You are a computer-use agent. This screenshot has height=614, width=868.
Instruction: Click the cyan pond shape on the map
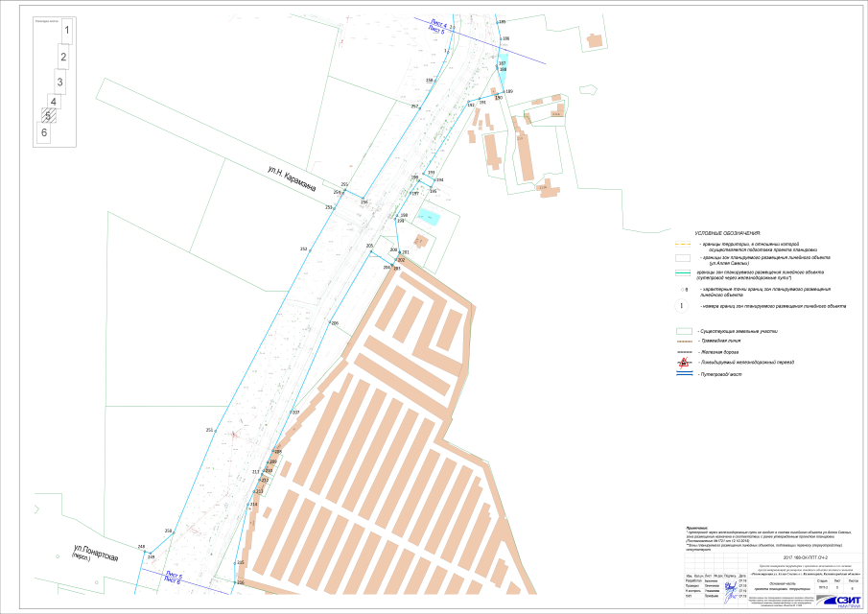pyautogui.click(x=428, y=218)
